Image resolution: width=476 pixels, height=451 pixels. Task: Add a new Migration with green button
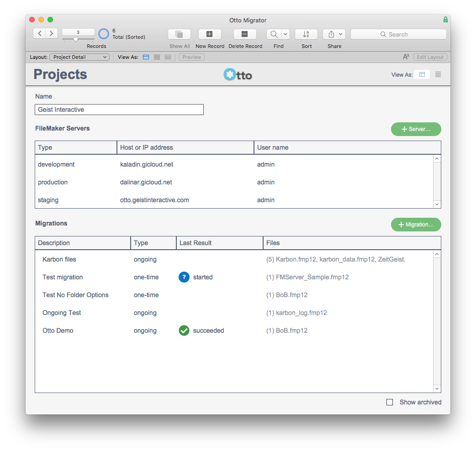tap(416, 225)
